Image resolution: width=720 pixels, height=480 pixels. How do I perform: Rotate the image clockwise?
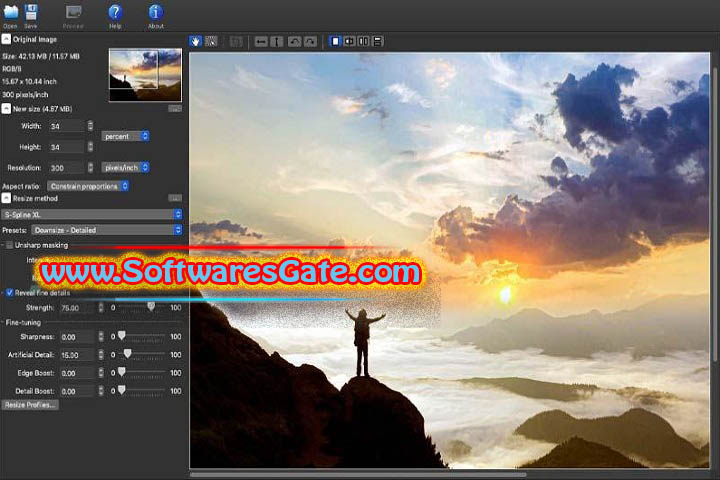[310, 42]
